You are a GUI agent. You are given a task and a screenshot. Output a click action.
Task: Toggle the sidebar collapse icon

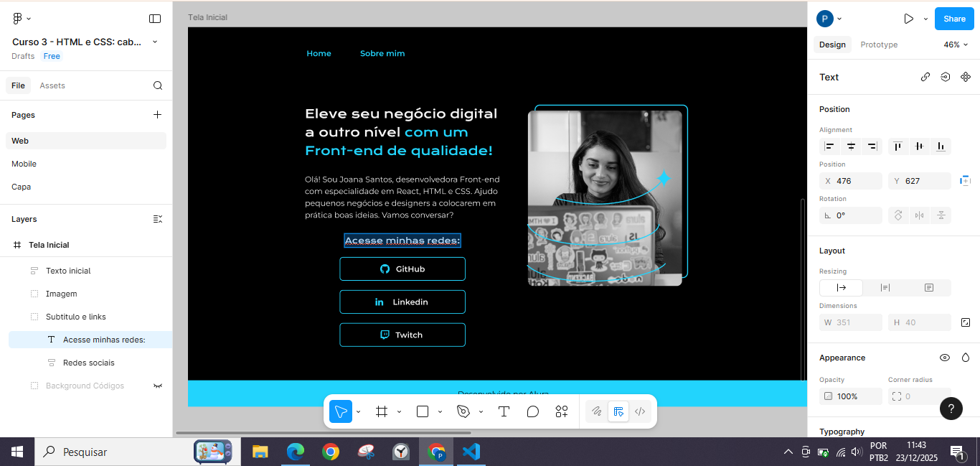155,19
